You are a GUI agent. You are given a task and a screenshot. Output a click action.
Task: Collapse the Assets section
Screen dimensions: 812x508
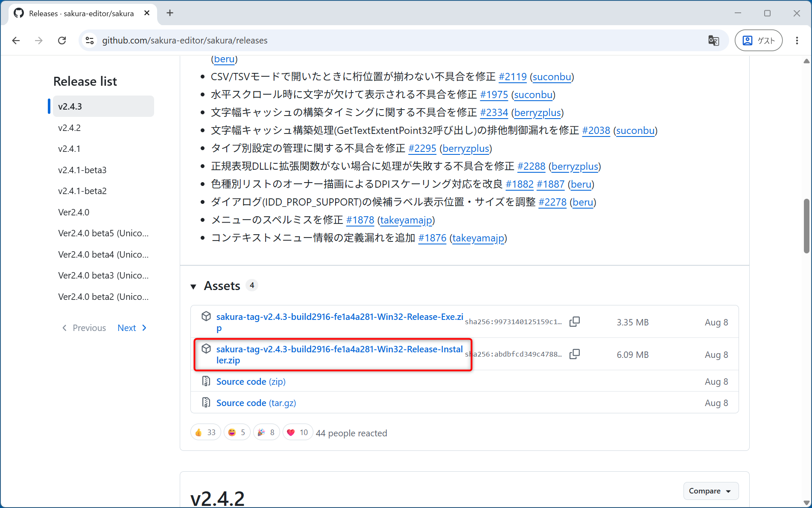193,286
